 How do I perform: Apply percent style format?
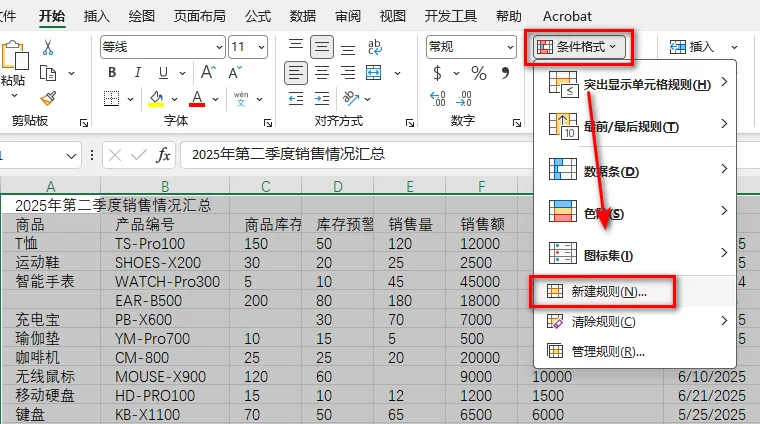[x=478, y=73]
